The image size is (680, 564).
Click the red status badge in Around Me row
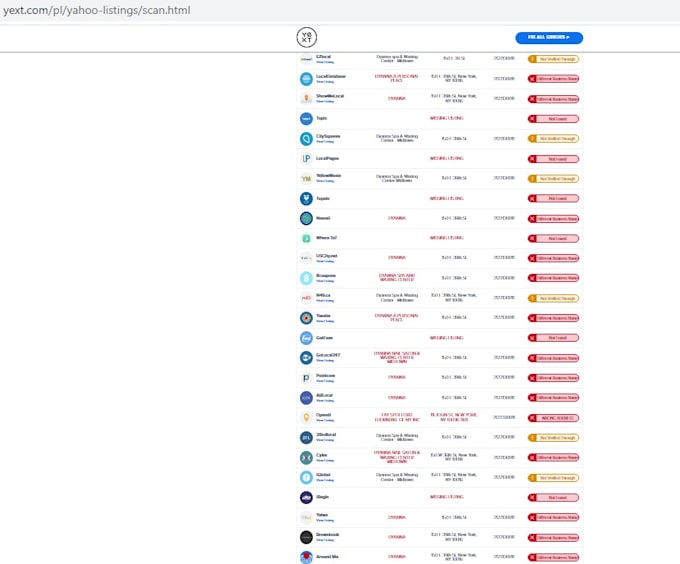(553, 557)
